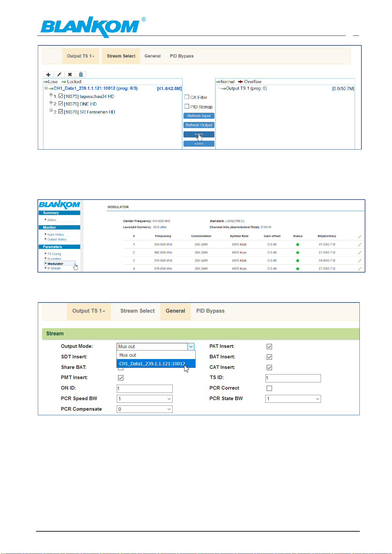Select the Stream Select tab above the Stream section

click(x=137, y=311)
